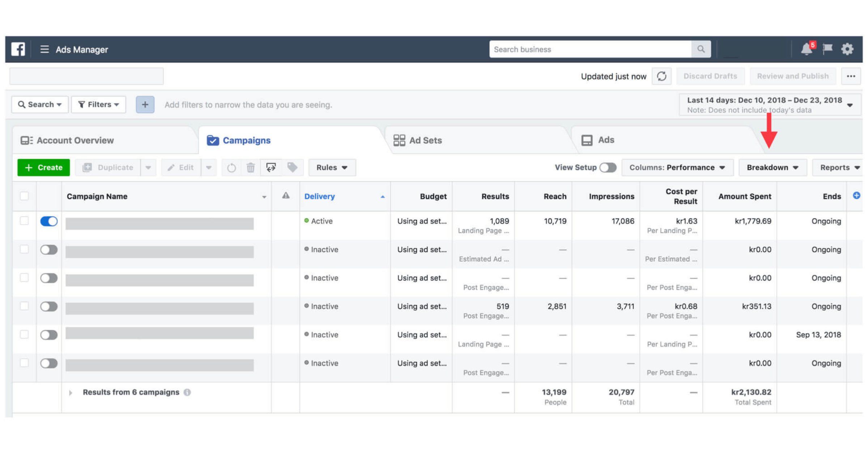The height and width of the screenshot is (456, 868).
Task: Click the Edit button
Action: [181, 168]
